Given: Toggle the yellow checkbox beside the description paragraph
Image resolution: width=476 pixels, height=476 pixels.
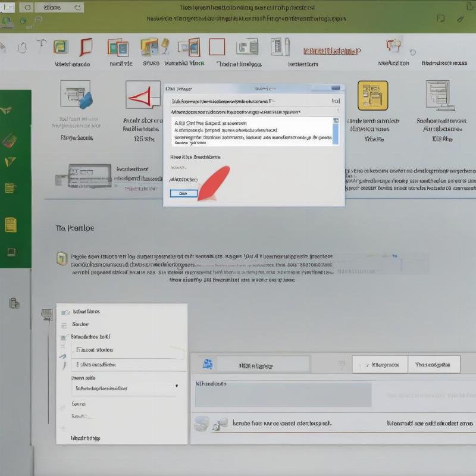Looking at the screenshot, I should point(61,258).
